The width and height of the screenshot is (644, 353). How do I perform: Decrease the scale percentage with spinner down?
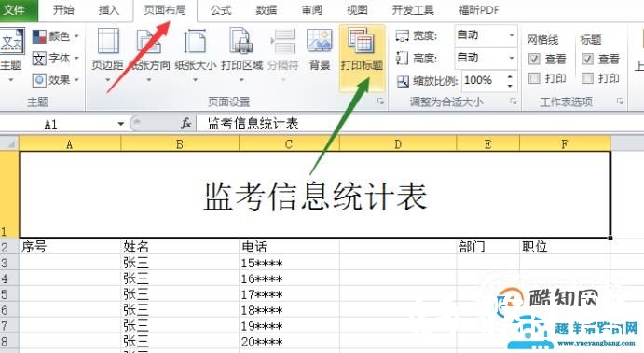510,86
